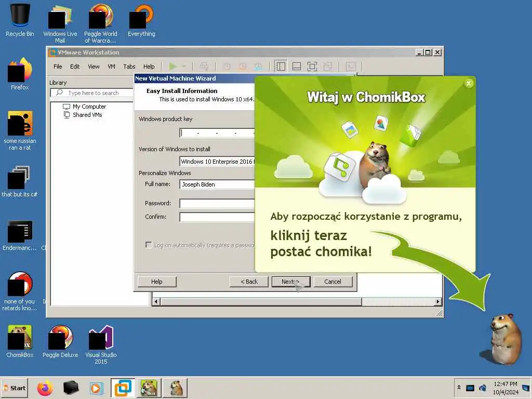
Task: Click the manage snapshots toolbar icon
Action: tap(258, 66)
